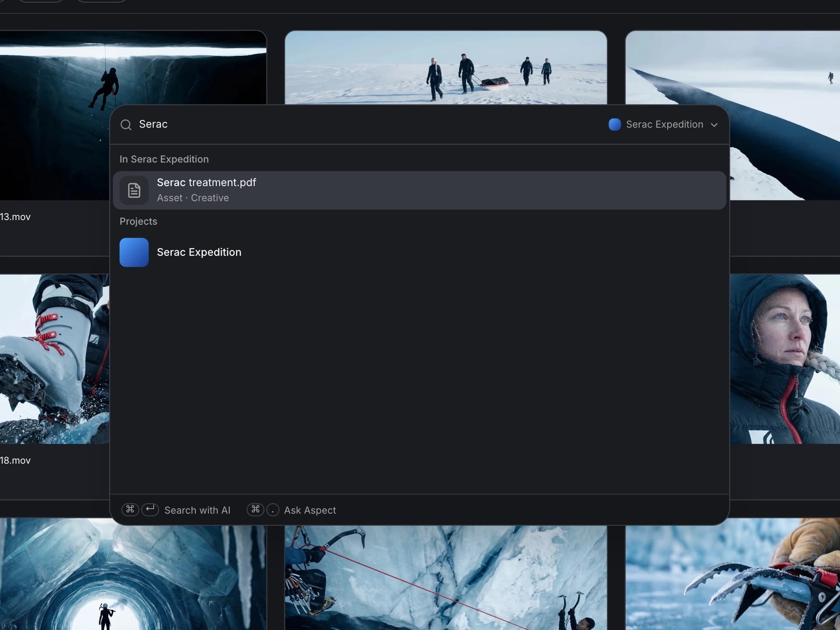Open the ice tunnel thumbnail

[x=133, y=577]
